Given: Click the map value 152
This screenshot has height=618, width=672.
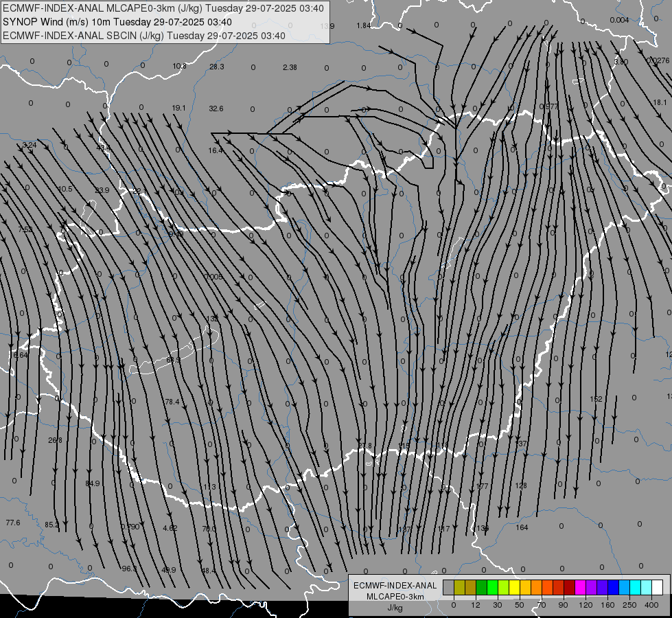Looking at the screenshot, I should (x=596, y=399).
